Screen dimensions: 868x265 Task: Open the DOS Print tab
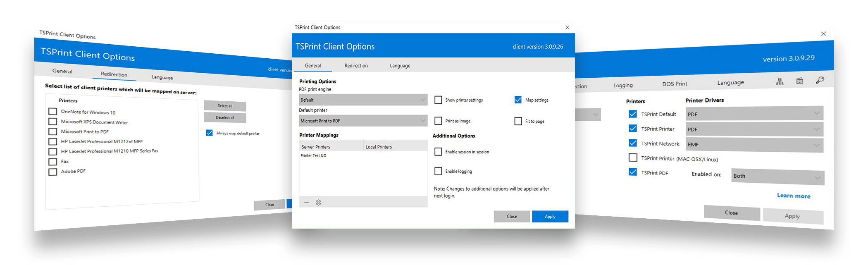click(675, 84)
